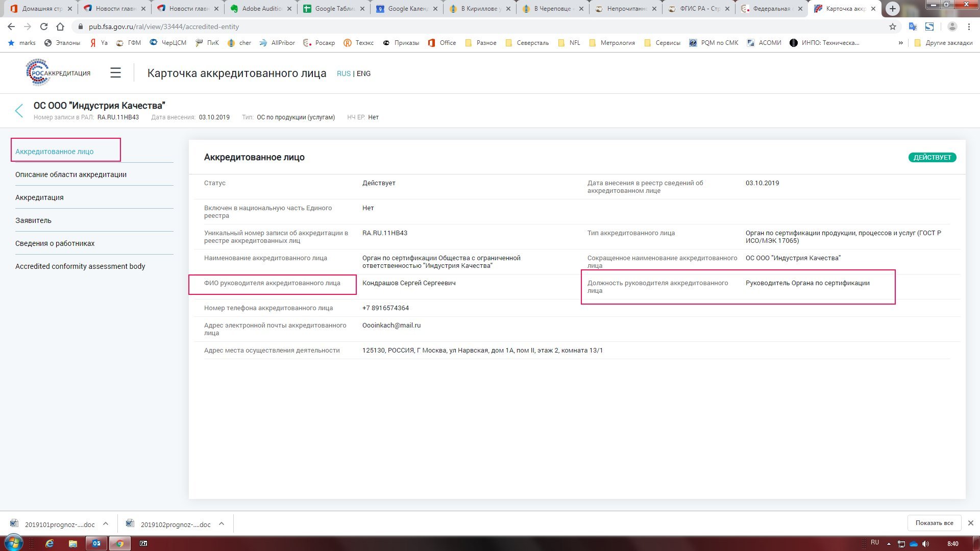Open the Google Translate extension icon

913,27
